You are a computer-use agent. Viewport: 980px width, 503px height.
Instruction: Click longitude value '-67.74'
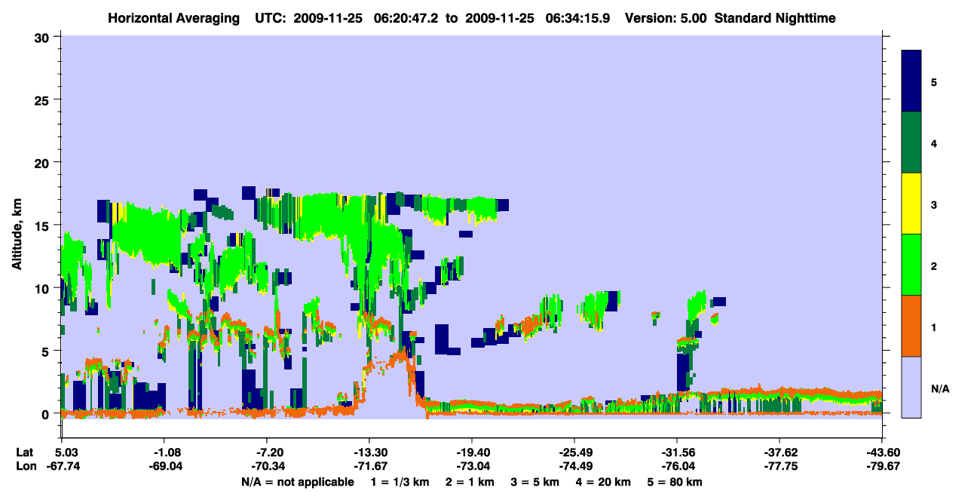point(62,466)
